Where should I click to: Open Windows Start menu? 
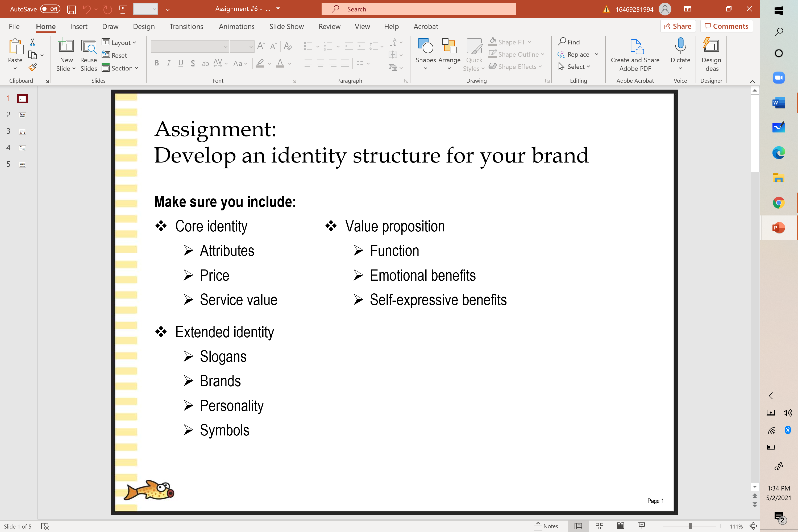pyautogui.click(x=779, y=11)
